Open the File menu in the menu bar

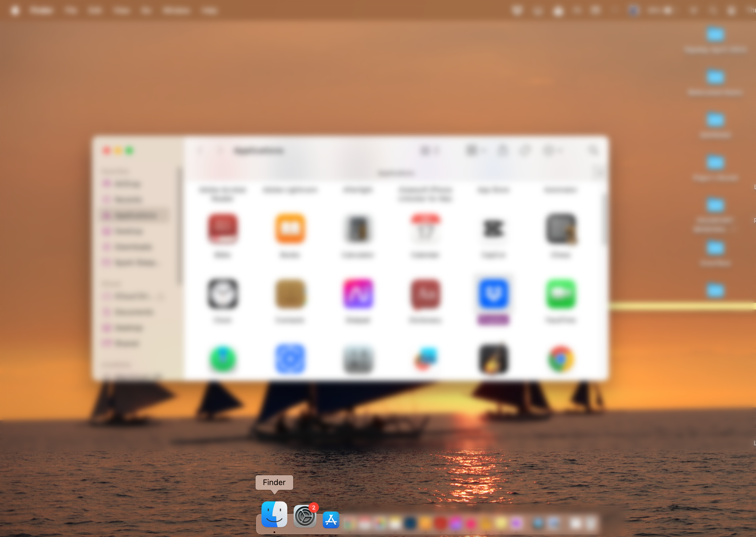pos(71,11)
